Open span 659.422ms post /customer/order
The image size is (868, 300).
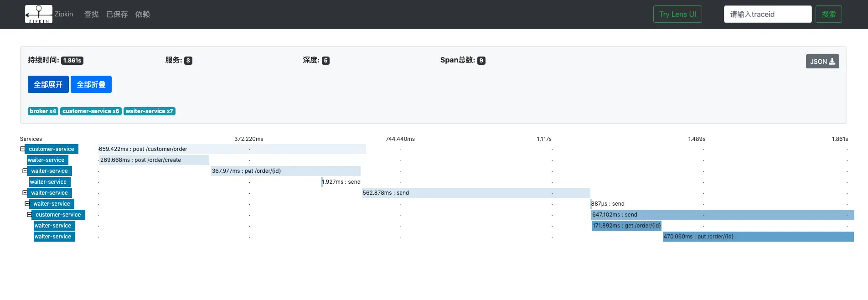pos(232,149)
